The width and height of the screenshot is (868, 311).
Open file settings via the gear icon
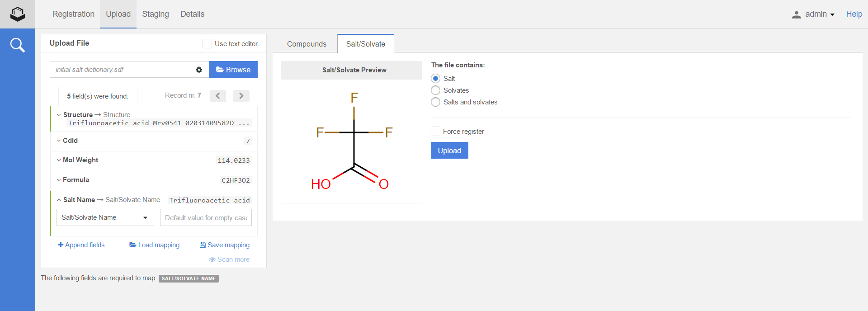click(199, 70)
